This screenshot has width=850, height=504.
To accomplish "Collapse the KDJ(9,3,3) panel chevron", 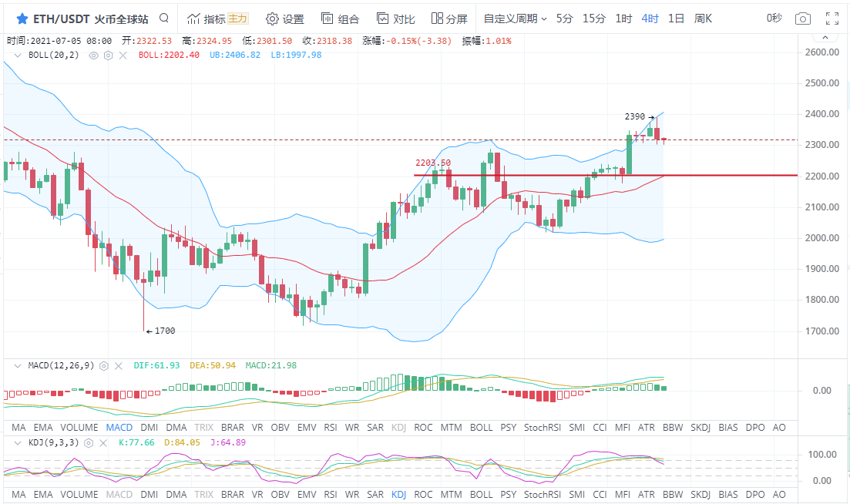I will coord(18,443).
